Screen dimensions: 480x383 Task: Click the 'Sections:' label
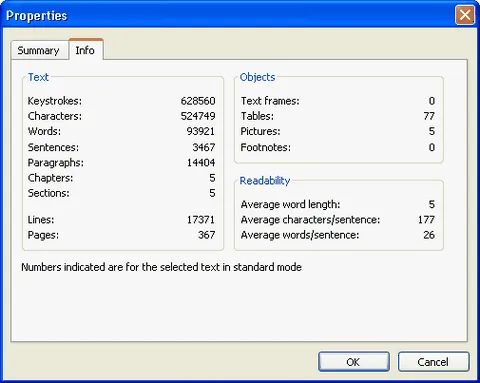click(49, 193)
